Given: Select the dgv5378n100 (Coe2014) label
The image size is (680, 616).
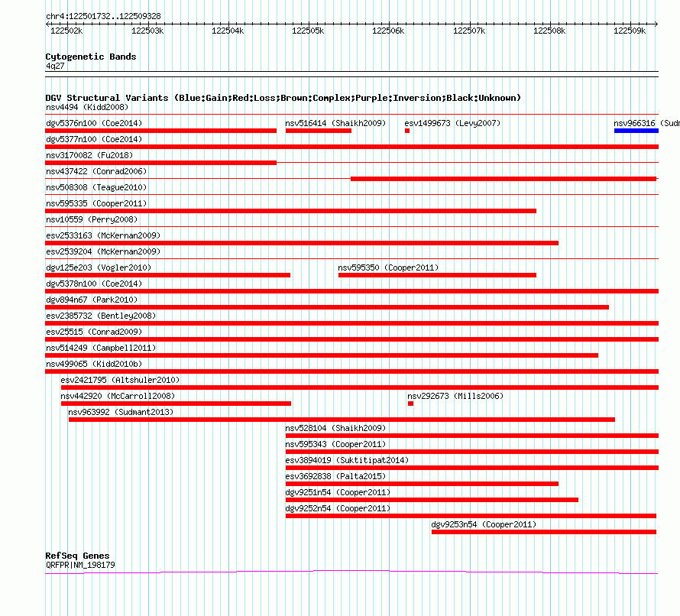Looking at the screenshot, I should 94,284.
